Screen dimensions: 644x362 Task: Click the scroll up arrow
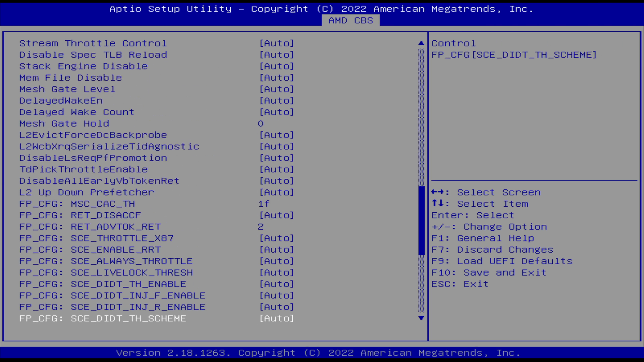(421, 43)
